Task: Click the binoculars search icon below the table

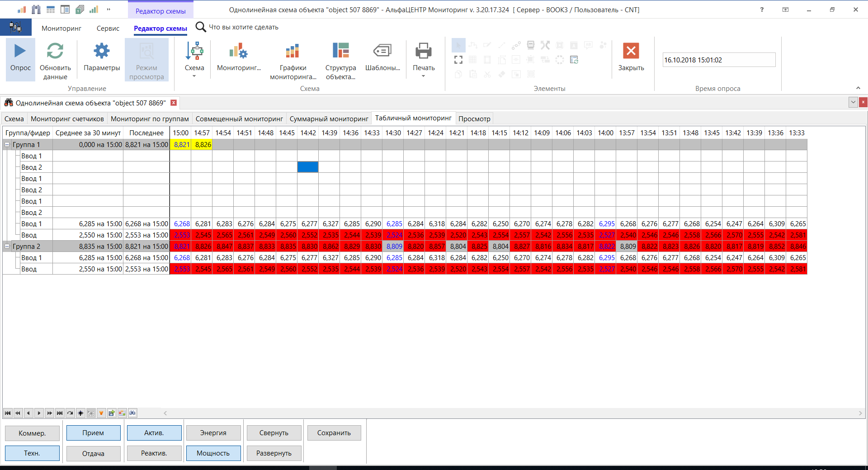Action: [133, 413]
